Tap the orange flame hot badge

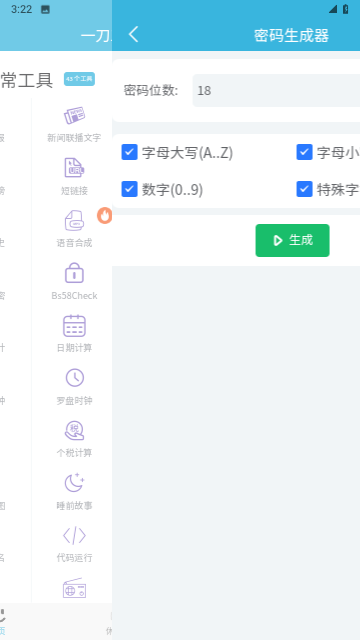pyautogui.click(x=104, y=215)
